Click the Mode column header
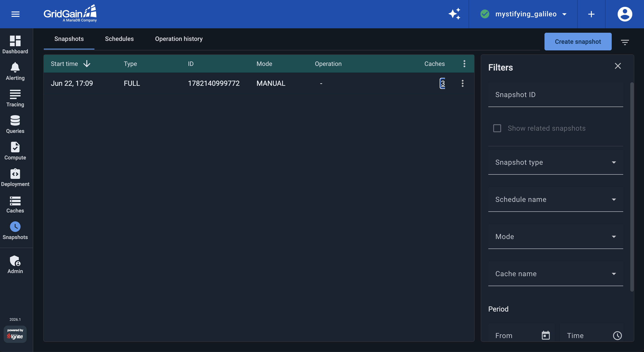The image size is (644, 352). [x=264, y=64]
